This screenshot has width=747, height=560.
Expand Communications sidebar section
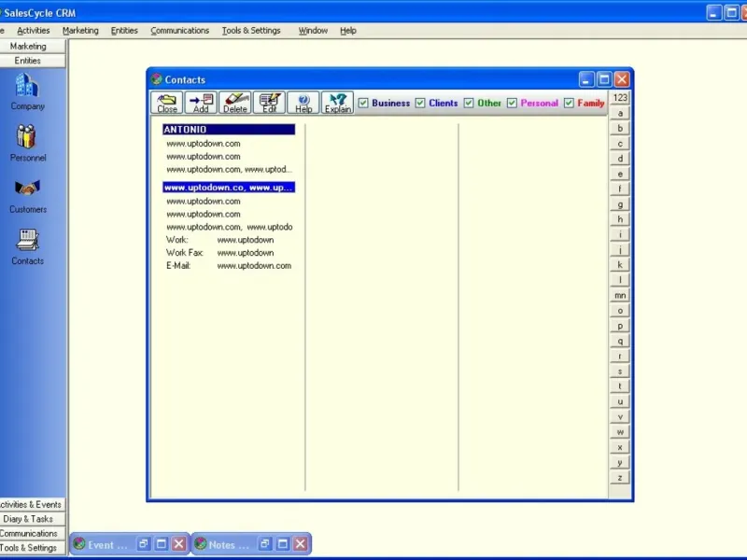[x=33, y=533]
